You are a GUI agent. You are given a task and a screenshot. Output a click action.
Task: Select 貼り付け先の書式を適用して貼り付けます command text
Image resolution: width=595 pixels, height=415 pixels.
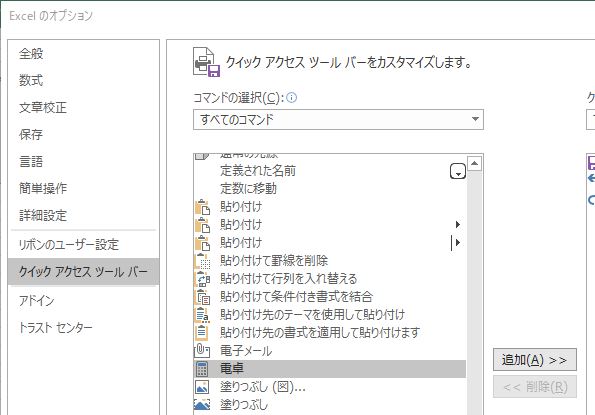[320, 332]
